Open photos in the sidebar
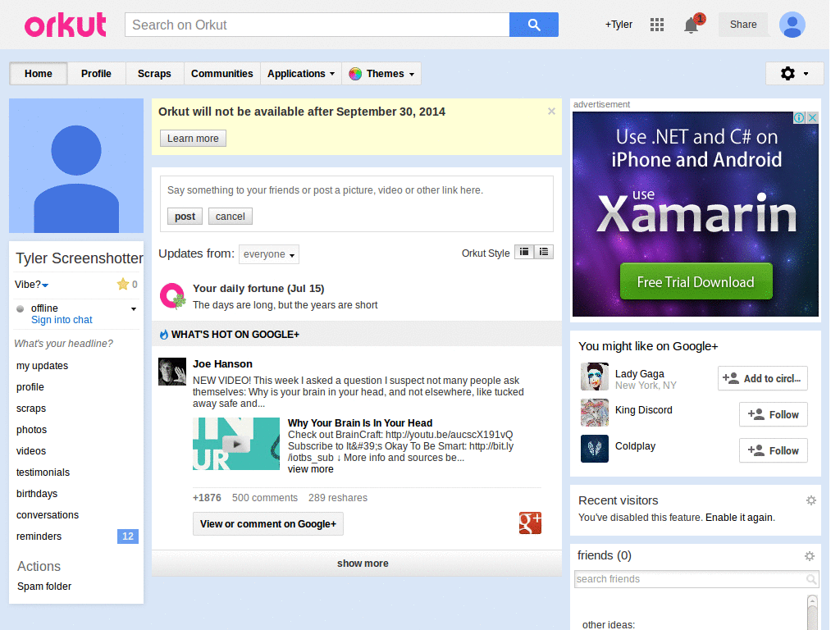Viewport: 840px width, 630px height. [32, 430]
